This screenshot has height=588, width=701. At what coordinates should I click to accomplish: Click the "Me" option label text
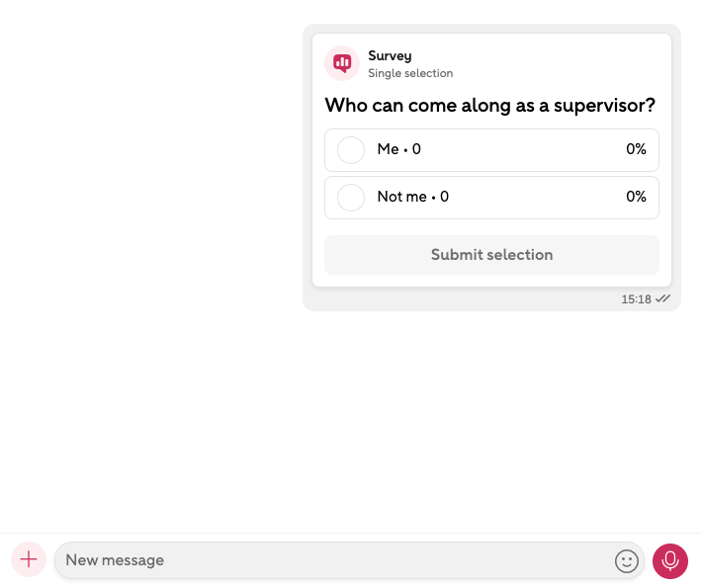[388, 150]
